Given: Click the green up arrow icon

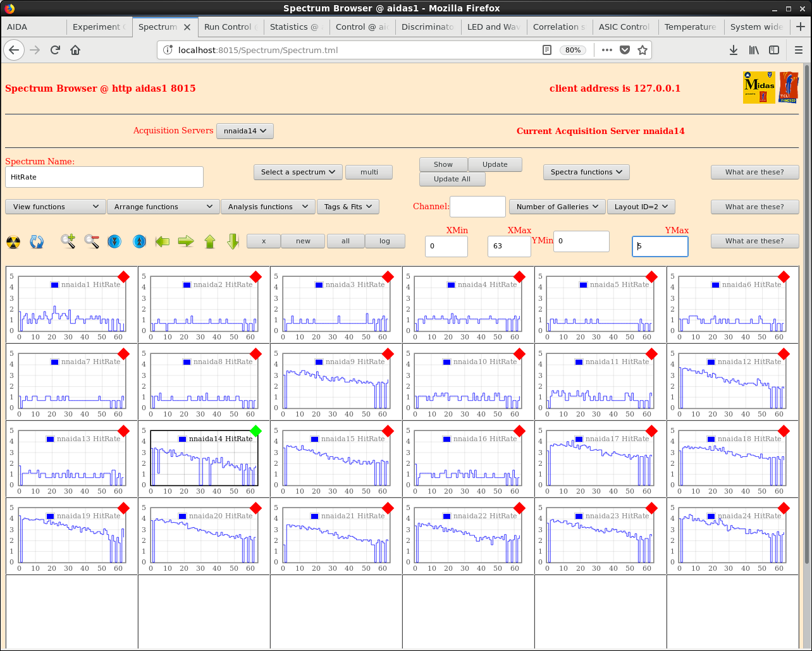Looking at the screenshot, I should (x=210, y=241).
